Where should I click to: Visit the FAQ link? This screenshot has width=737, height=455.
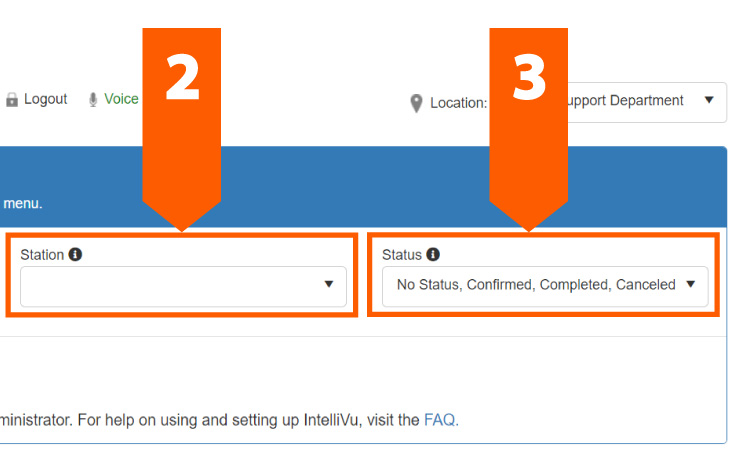tap(441, 420)
